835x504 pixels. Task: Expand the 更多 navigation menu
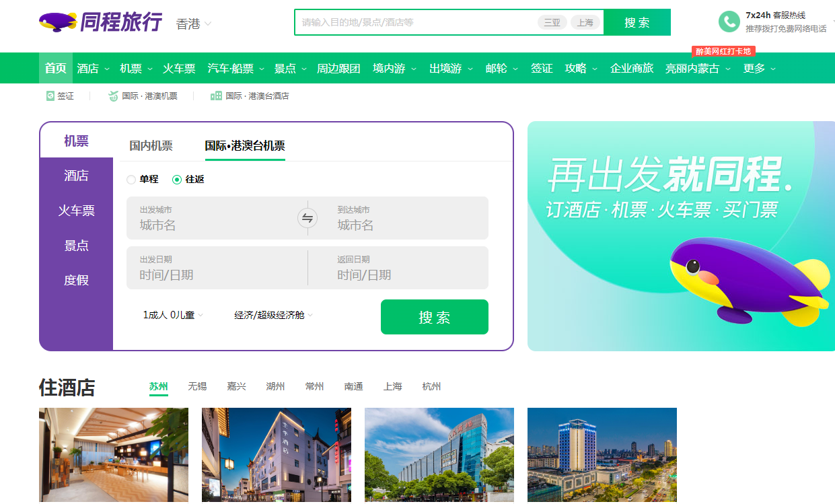[759, 68]
